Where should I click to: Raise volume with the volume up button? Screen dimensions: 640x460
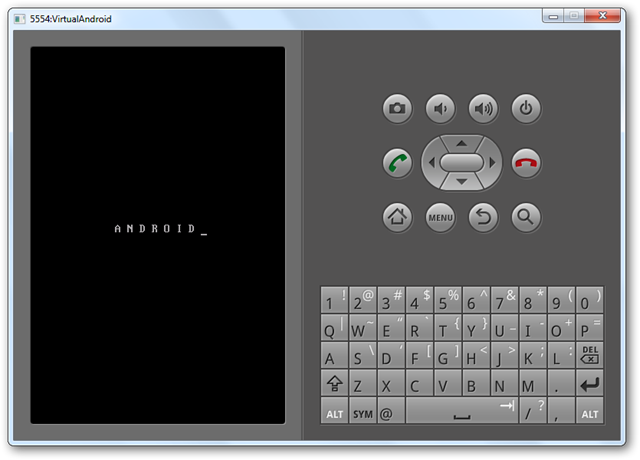(483, 108)
